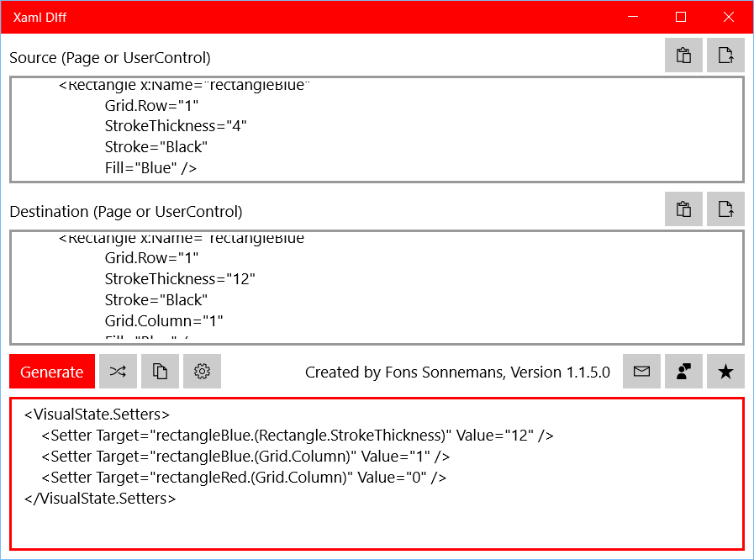
Task: Share the Xaml Diff app
Action: point(683,371)
